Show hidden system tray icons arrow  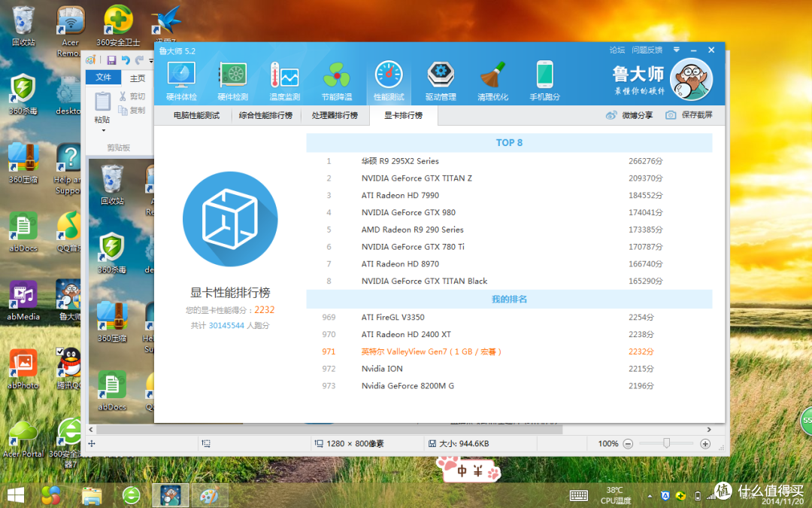pos(650,496)
